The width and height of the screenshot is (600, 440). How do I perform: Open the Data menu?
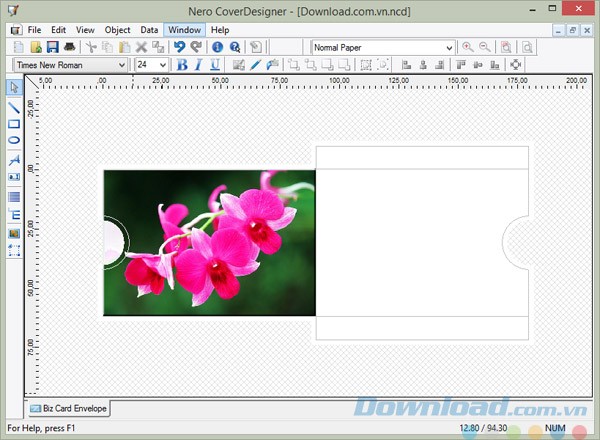149,30
